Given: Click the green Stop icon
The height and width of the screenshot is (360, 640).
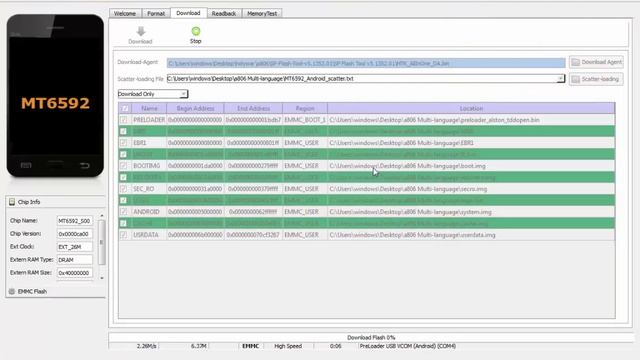Looking at the screenshot, I should tap(196, 31).
